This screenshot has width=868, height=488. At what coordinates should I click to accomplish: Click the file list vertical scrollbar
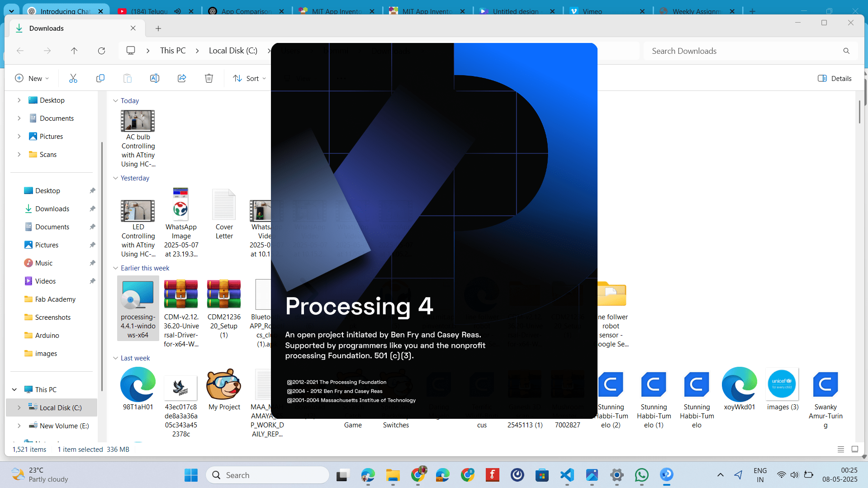click(859, 111)
